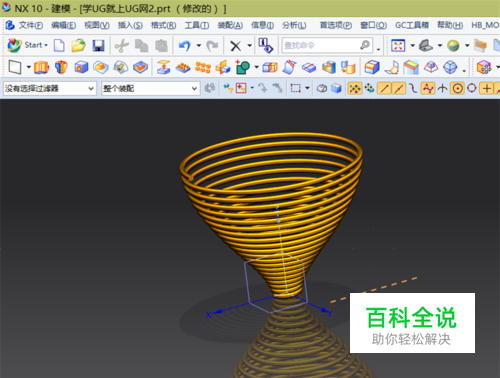Expand the Undo history dropdown arrow
The width and height of the screenshot is (500, 378).
point(198,45)
